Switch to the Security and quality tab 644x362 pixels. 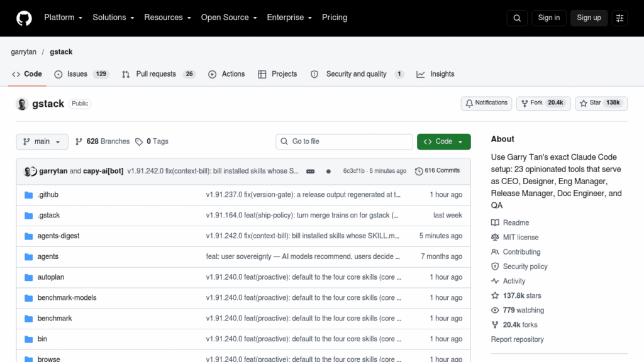(x=357, y=74)
